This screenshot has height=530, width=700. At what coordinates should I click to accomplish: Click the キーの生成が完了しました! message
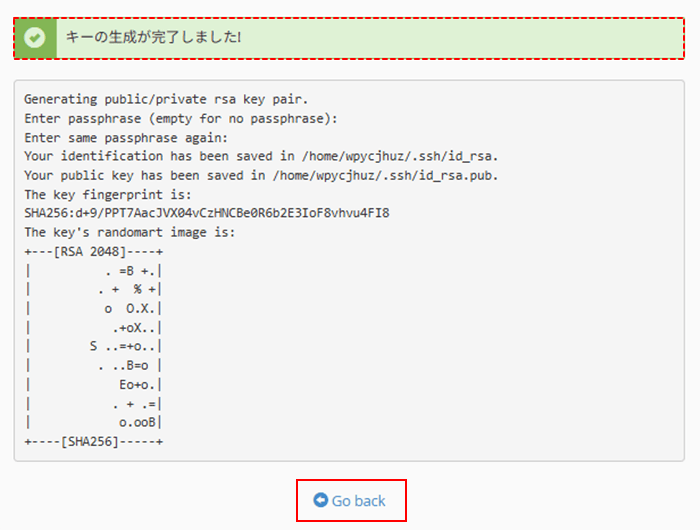tap(154, 37)
